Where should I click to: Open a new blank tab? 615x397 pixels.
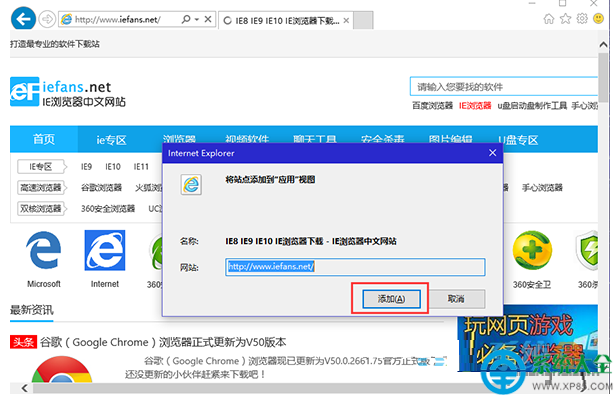click(x=363, y=20)
